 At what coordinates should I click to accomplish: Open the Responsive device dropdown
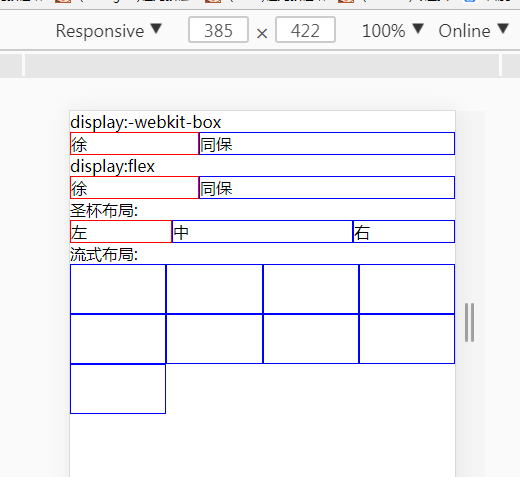click(109, 31)
